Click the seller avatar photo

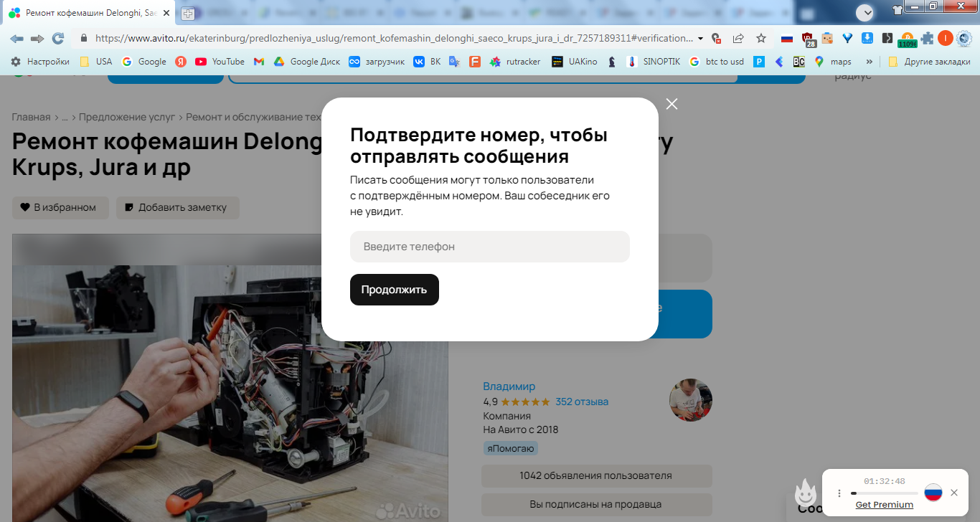(x=690, y=400)
